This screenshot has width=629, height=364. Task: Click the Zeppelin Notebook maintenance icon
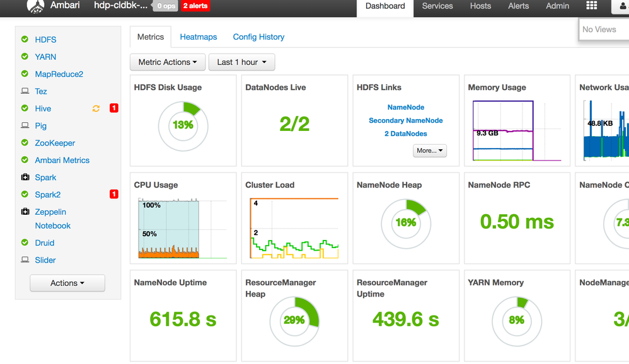pos(25,212)
